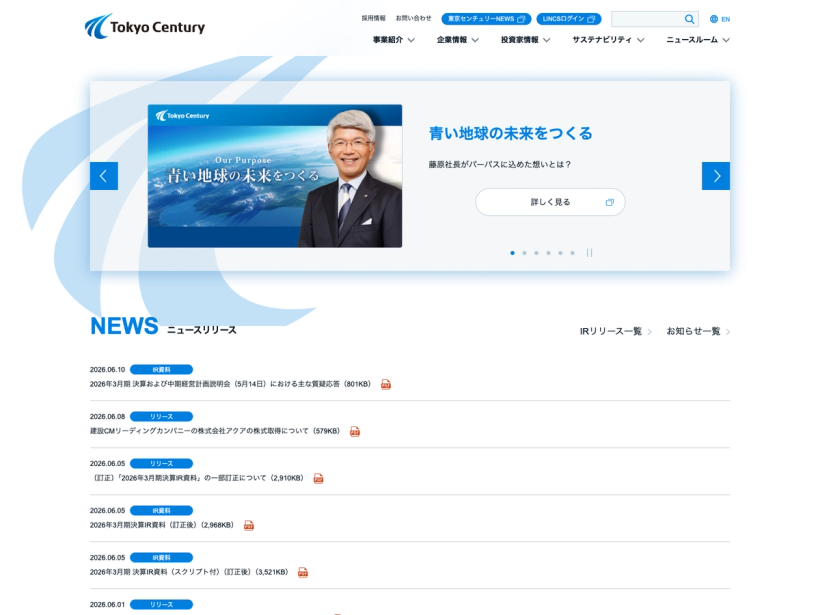Open PDF icon for 2026.06.10 IR資料 item
Viewport: 820px width, 615px height.
[x=386, y=384]
